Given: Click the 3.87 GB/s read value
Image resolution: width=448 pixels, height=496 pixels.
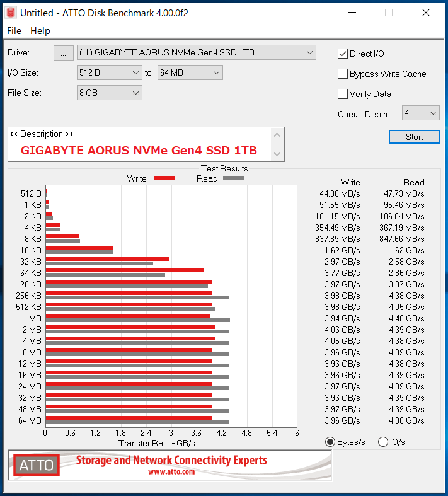Looking at the screenshot, I should 406,285.
